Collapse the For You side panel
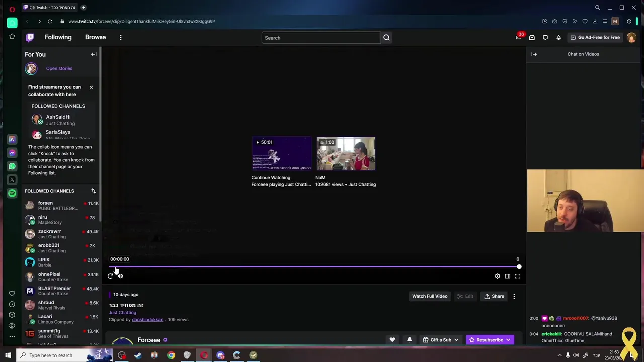 [94, 54]
